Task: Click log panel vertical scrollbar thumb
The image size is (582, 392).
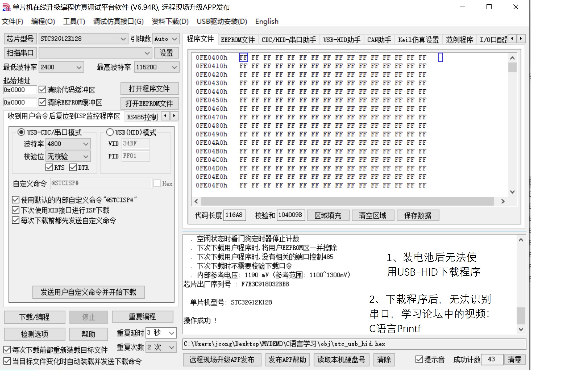Action: point(521,316)
